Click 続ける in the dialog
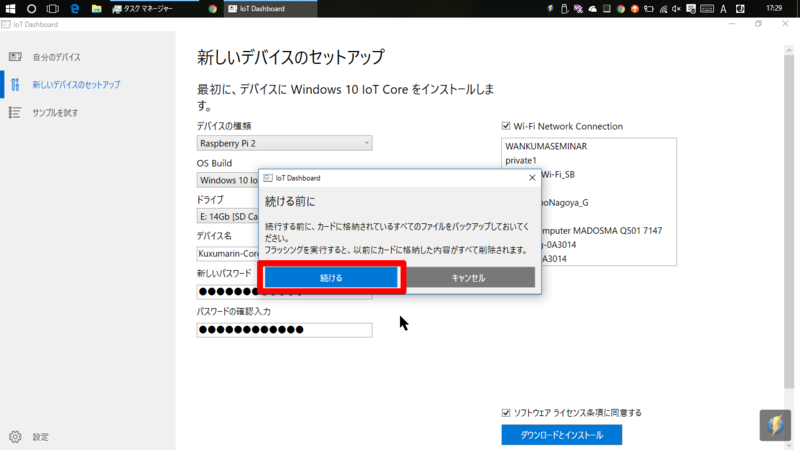The image size is (800, 450). point(331,278)
